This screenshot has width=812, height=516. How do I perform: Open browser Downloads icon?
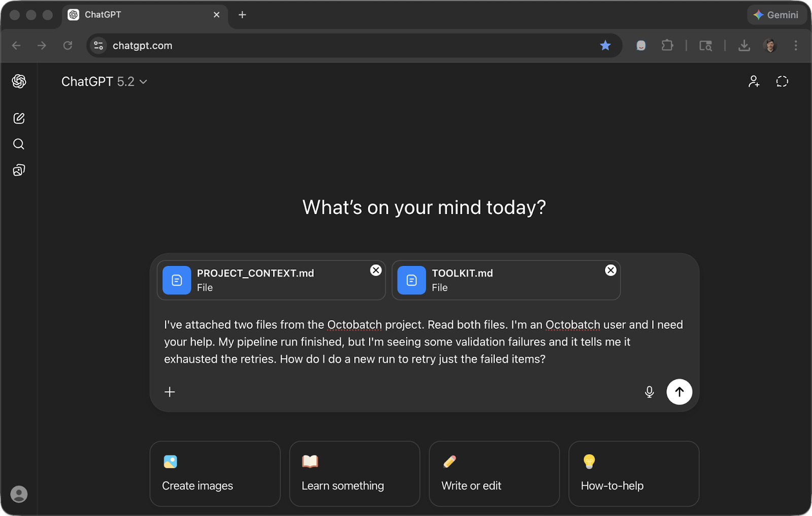click(744, 46)
